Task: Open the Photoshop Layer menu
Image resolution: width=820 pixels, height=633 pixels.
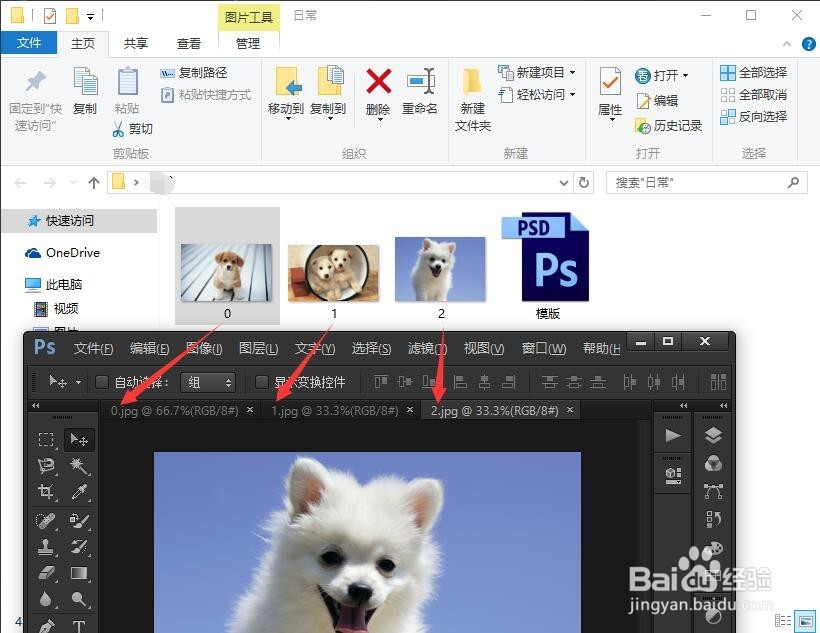Action: point(258,348)
